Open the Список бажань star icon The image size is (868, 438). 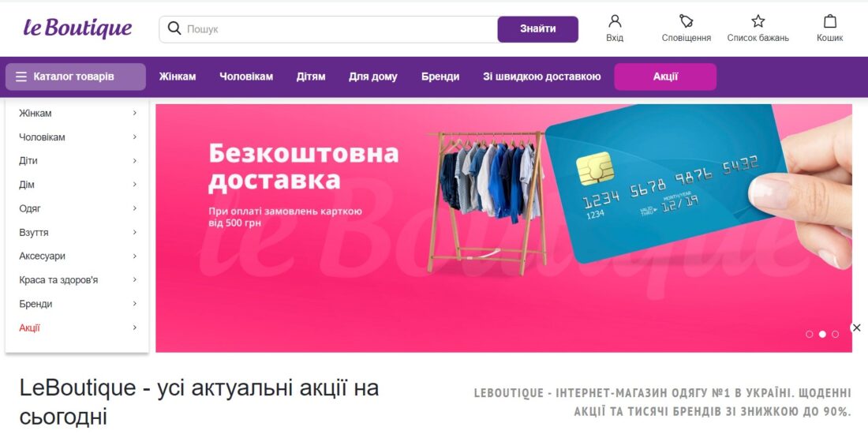[758, 21]
